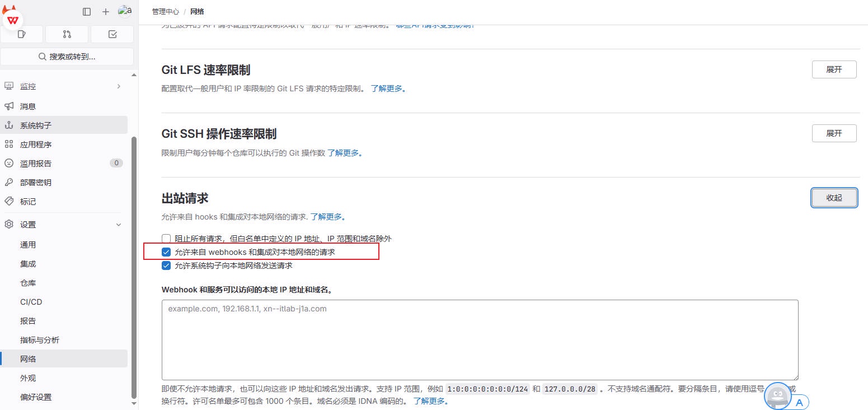The height and width of the screenshot is (410, 868).
Task: Open the merge requests icon button
Action: 67,34
